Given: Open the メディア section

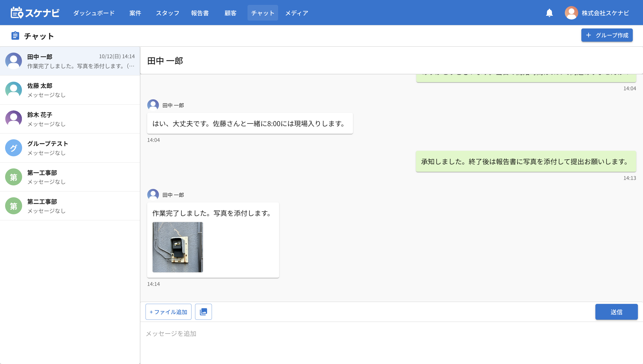Looking at the screenshot, I should (297, 13).
